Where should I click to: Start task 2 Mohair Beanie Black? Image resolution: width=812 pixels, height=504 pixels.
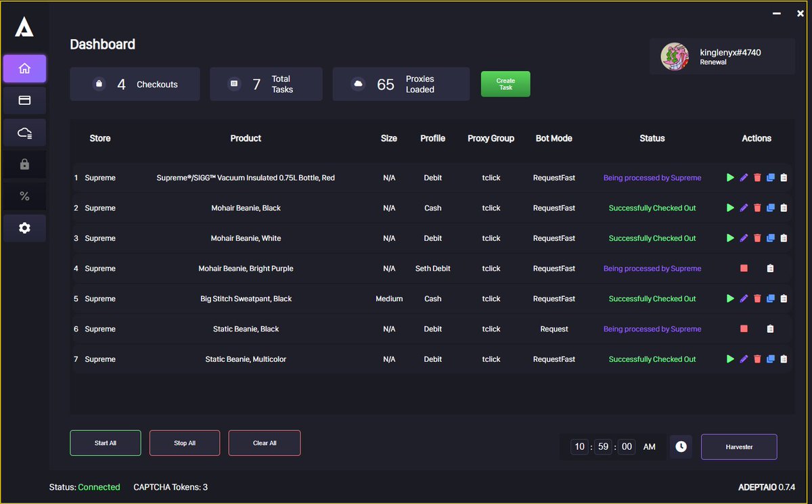click(x=730, y=208)
